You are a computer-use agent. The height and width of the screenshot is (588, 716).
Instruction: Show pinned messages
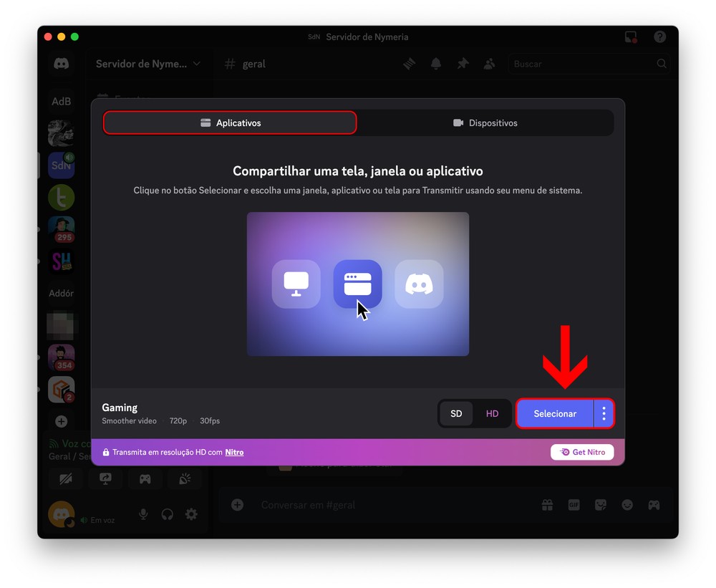(463, 64)
